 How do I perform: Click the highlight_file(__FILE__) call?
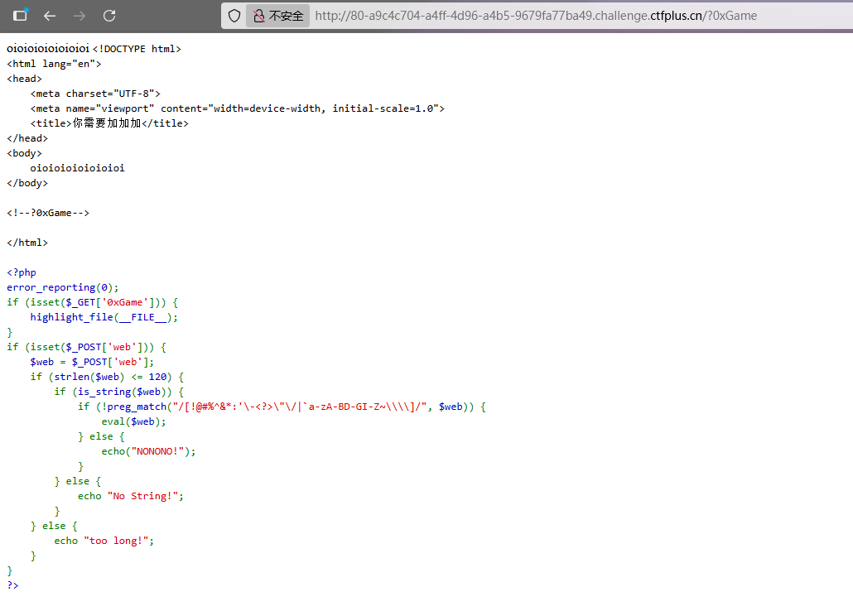coord(104,317)
